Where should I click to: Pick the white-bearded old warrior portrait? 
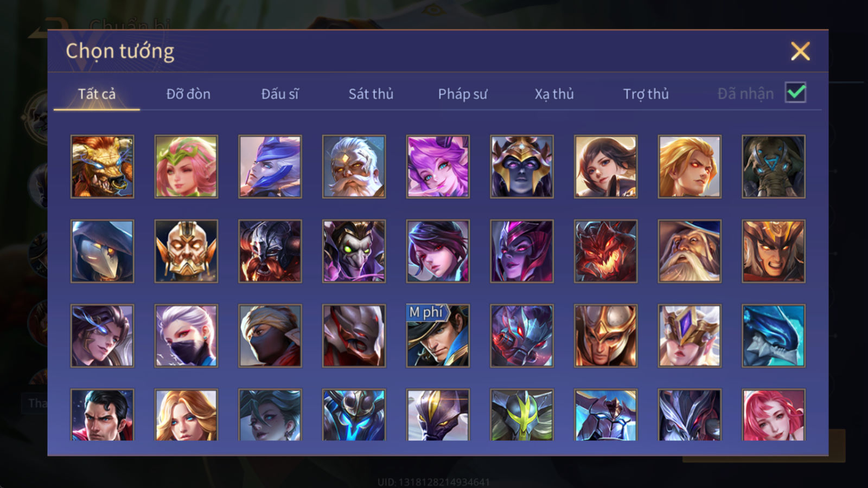click(354, 166)
